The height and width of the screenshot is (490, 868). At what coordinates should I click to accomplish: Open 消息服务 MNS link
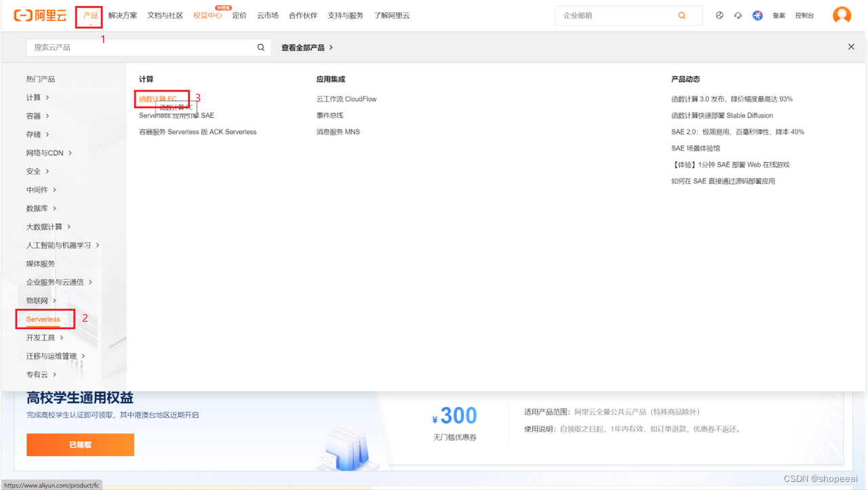tap(338, 132)
